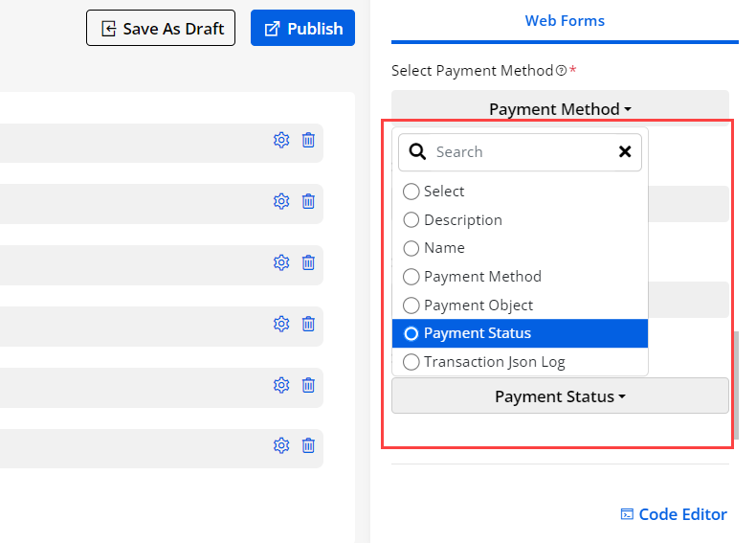Clear the search field with X icon

pyautogui.click(x=625, y=151)
